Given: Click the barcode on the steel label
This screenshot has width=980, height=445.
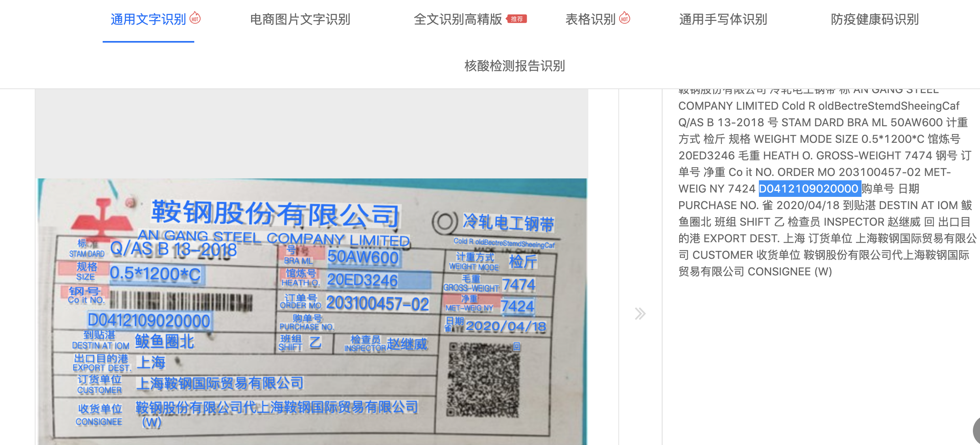Looking at the screenshot, I should click(181, 301).
